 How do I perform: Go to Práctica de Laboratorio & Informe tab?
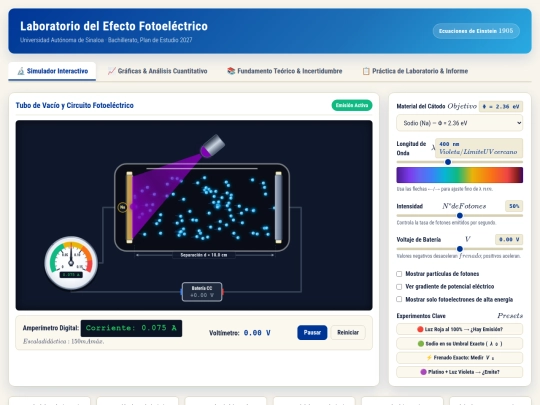[x=415, y=71]
